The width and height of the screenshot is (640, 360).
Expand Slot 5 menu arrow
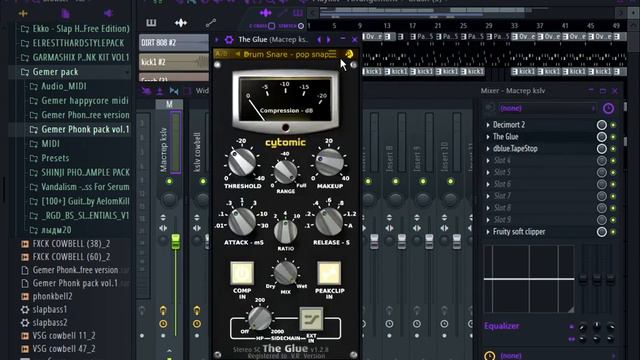pos(488,172)
